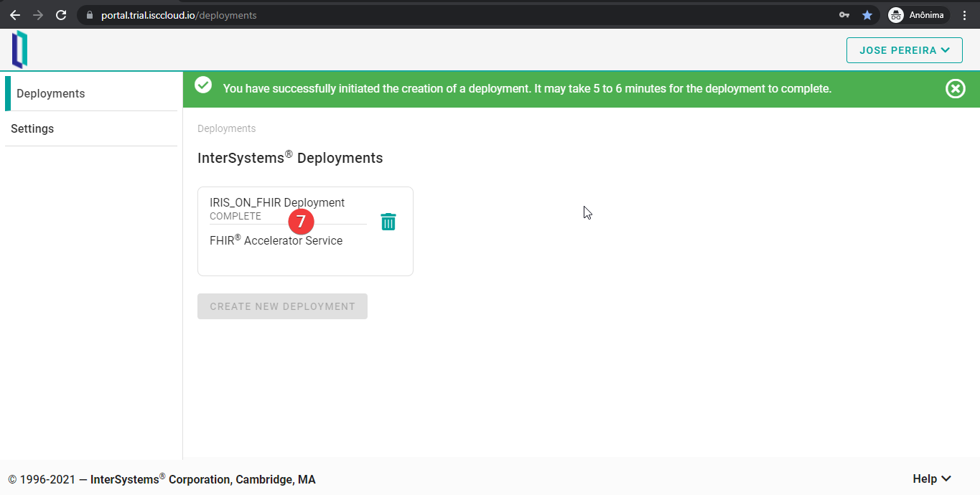Click the FHIR Accelerator Service label
This screenshot has width=980, height=495.
276,240
